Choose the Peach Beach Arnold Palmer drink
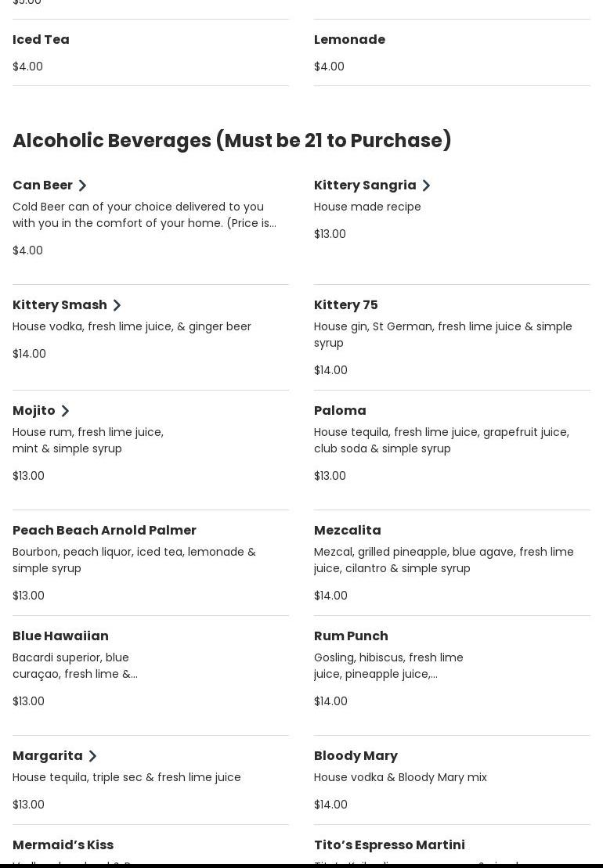This screenshot has width=603, height=868. click(150, 563)
